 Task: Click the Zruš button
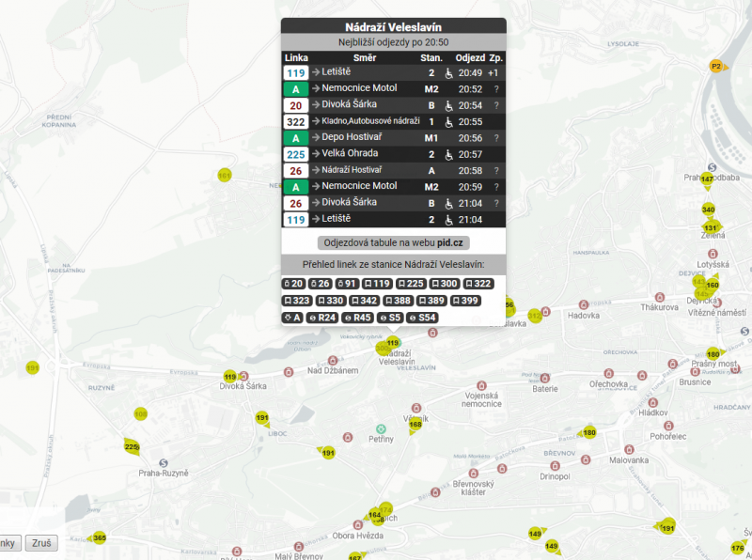[x=41, y=543]
